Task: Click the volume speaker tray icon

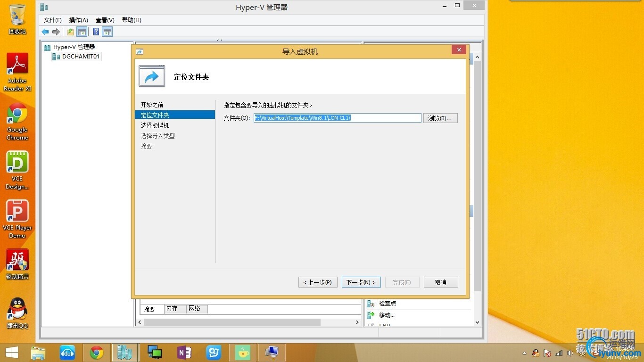Action: pos(570,353)
